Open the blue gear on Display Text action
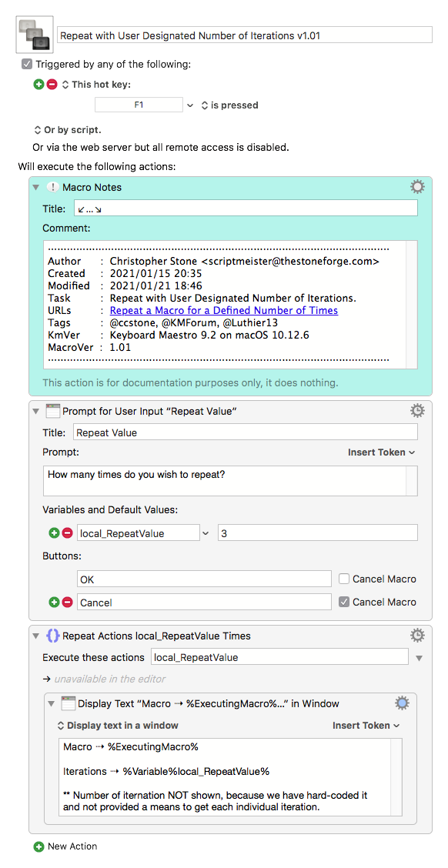 pos(402,703)
